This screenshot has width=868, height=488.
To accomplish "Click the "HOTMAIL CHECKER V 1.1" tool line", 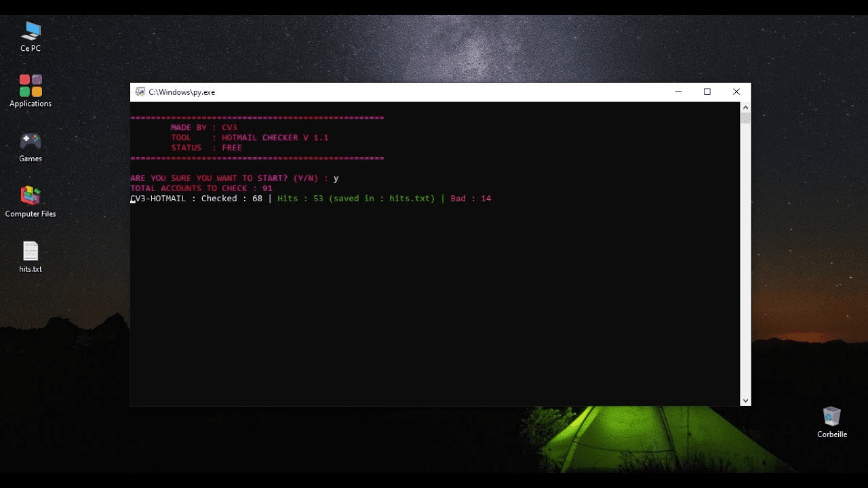I will point(250,138).
